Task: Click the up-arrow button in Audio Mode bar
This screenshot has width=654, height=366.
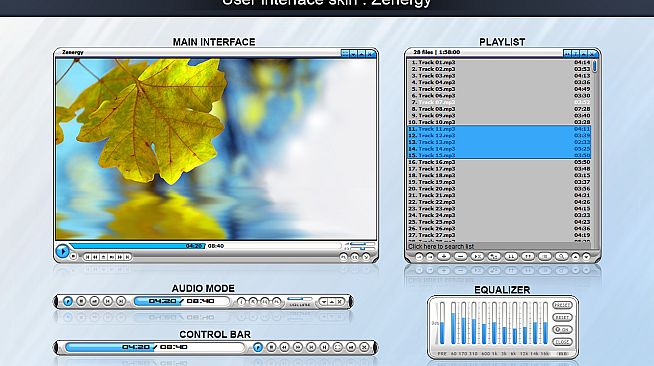Action: (x=332, y=301)
